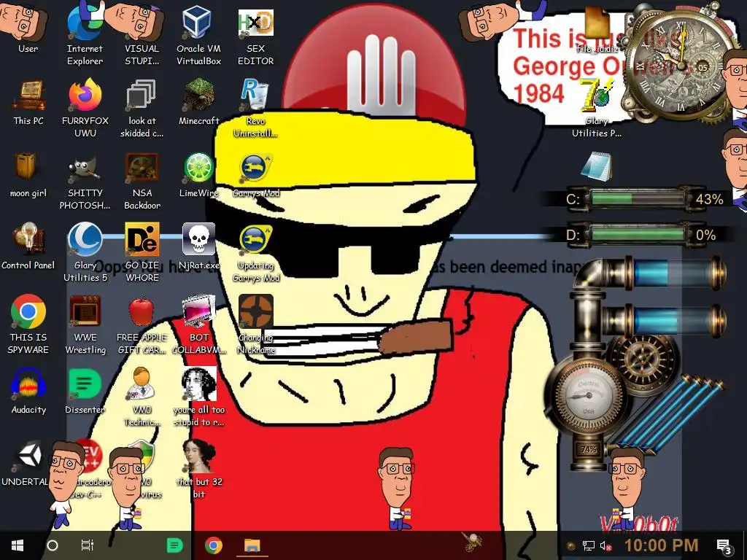Open File Explorer from the taskbar

pyautogui.click(x=252, y=545)
